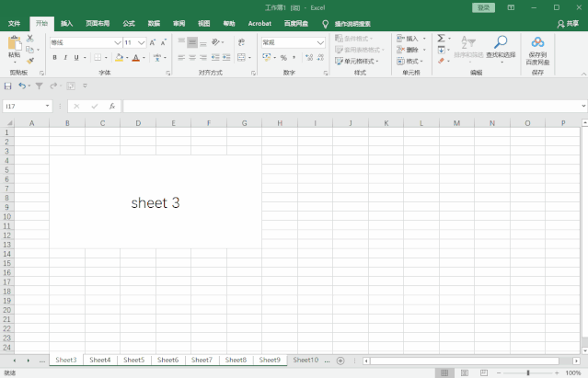Apply the fill color bucket
This screenshot has height=378, width=588.
120,57
